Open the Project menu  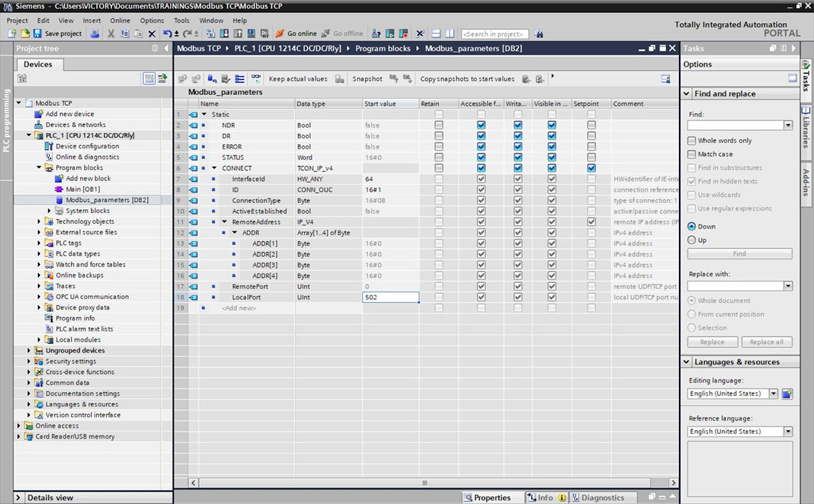point(17,21)
